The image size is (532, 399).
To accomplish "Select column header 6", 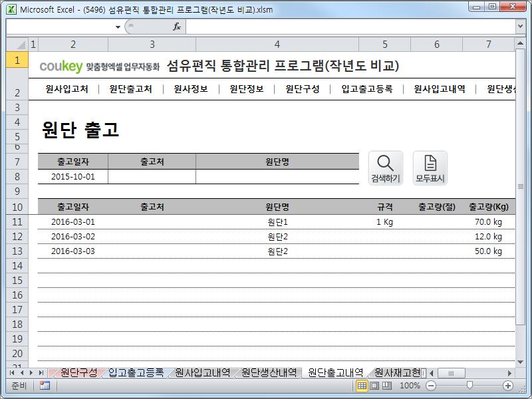I will click(x=437, y=45).
